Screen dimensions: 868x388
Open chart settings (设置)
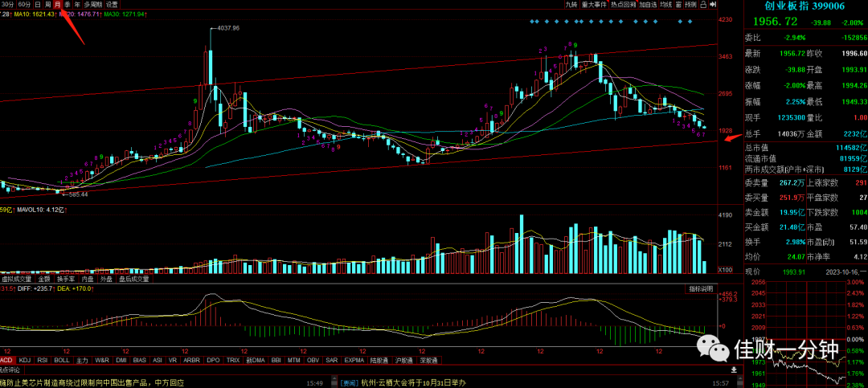pyautogui.click(x=112, y=4)
